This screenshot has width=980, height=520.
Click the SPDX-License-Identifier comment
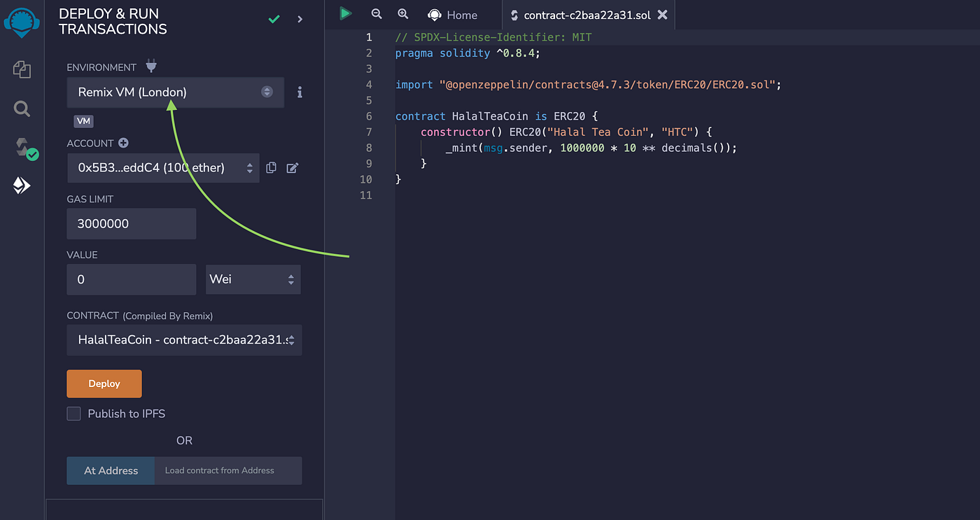[x=493, y=37]
